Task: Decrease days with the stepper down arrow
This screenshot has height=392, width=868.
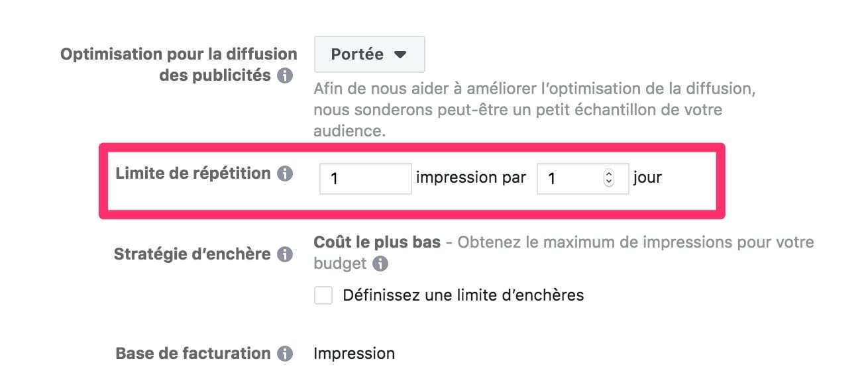Action: (x=610, y=183)
